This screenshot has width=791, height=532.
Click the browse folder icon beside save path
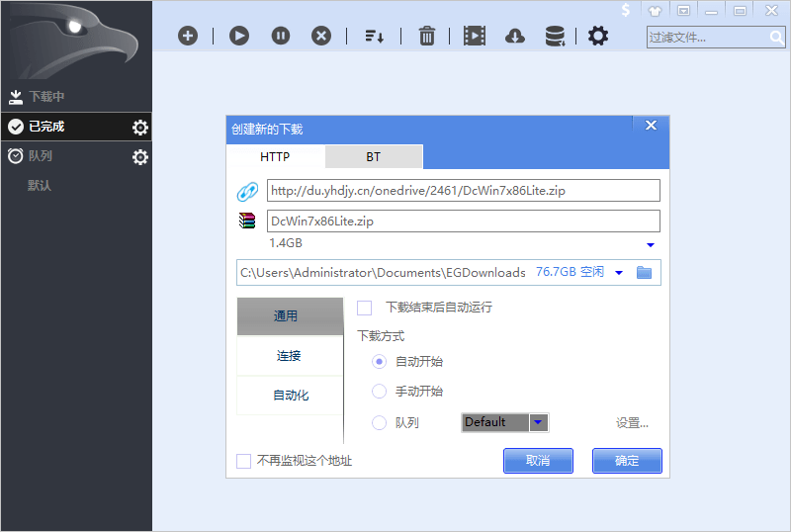(x=645, y=272)
